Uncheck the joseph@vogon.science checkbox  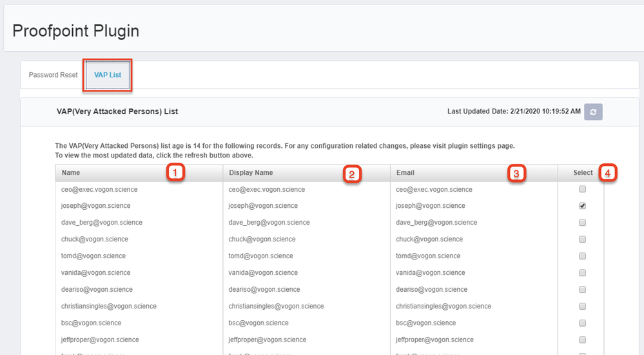(x=583, y=206)
